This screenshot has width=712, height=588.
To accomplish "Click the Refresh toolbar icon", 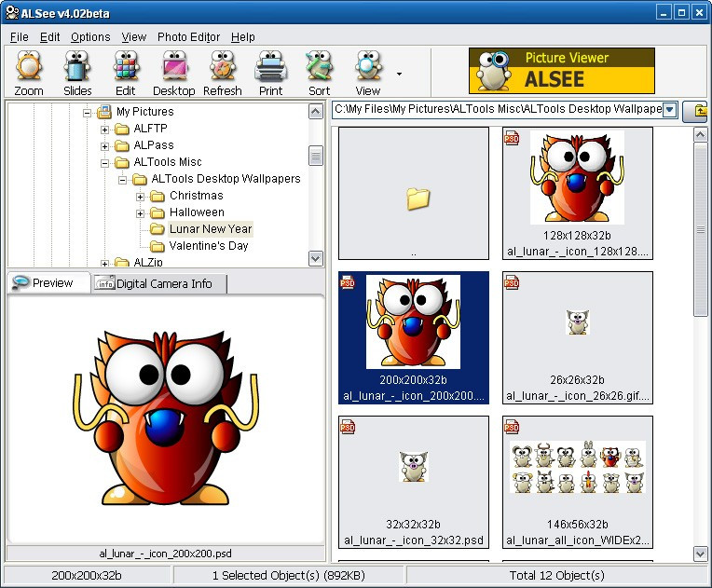I will point(223,73).
